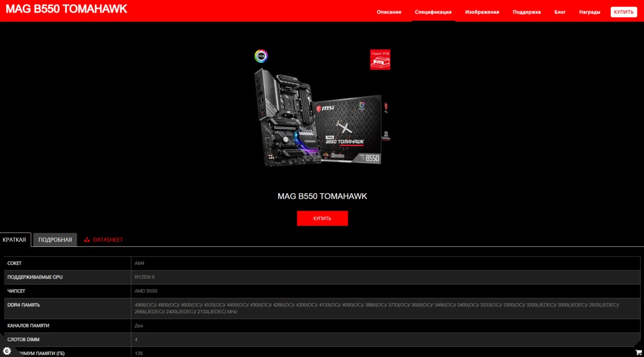Open the Награды section
644x357 pixels.
point(590,12)
